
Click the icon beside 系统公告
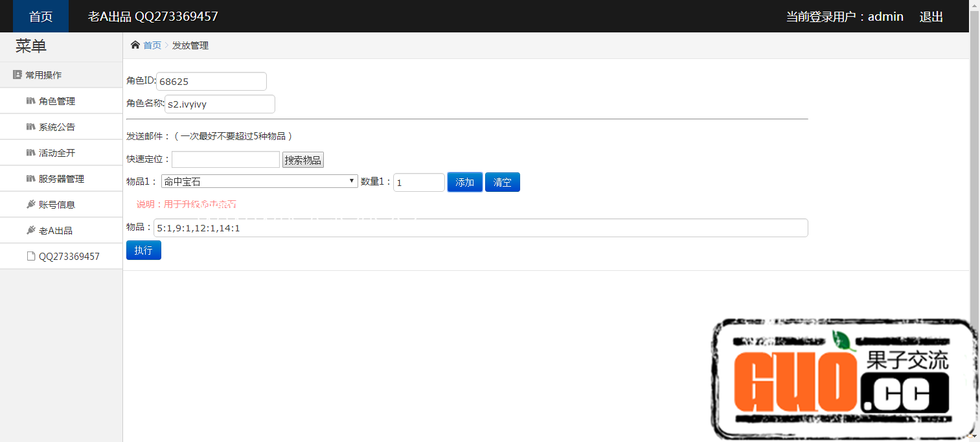pos(30,127)
